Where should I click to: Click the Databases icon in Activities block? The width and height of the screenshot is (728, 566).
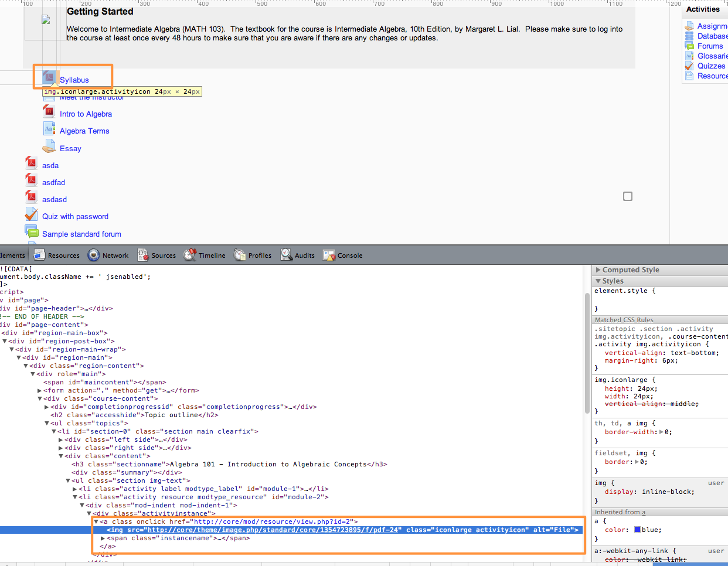click(689, 36)
